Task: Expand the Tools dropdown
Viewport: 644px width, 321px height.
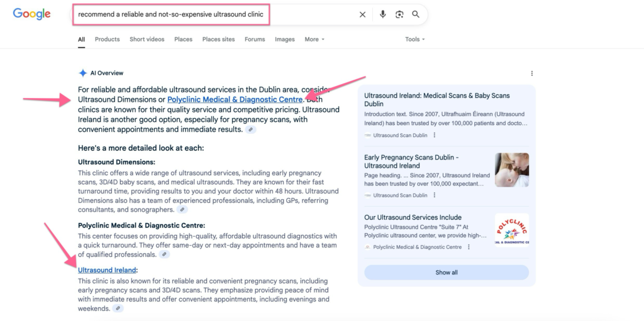Action: [415, 40]
